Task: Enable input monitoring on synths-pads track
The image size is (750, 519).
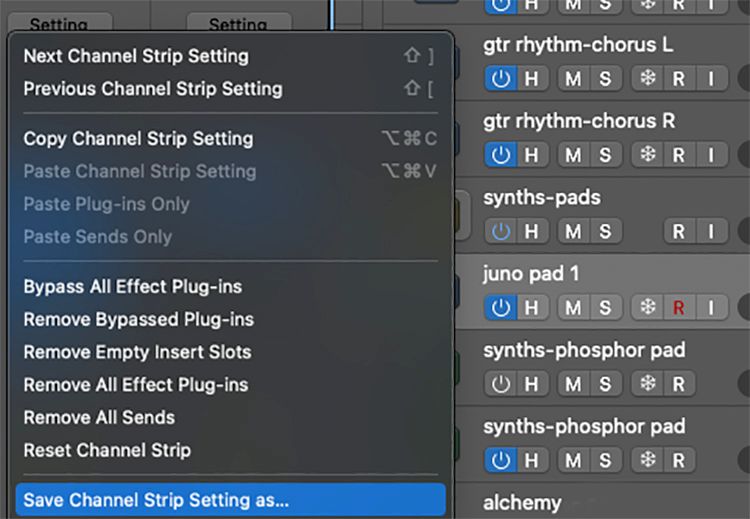Action: click(x=711, y=231)
